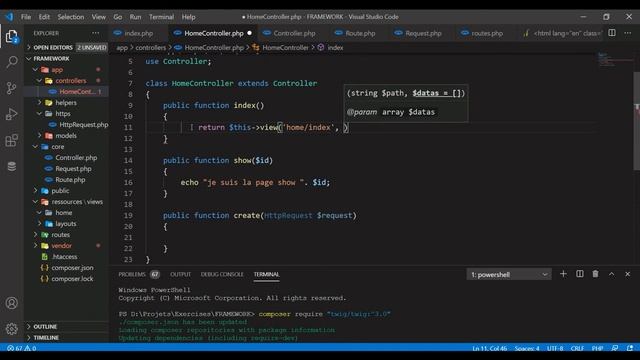This screenshot has width=640, height=360.
Task: Select the HomeController.php tab
Action: (x=213, y=33)
